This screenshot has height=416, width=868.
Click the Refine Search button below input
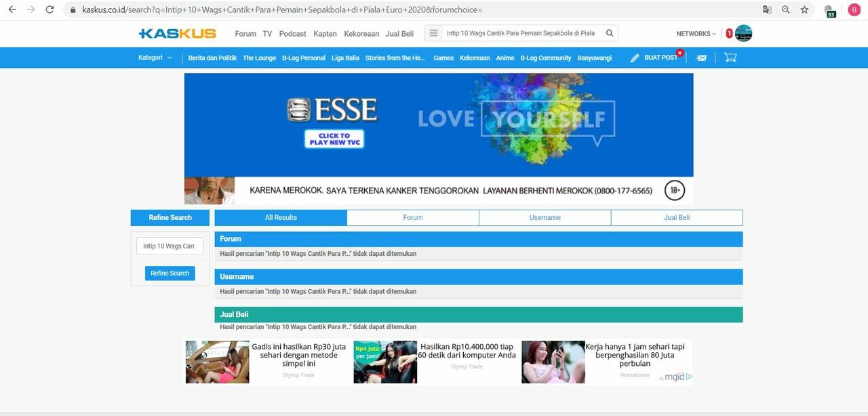[170, 273]
